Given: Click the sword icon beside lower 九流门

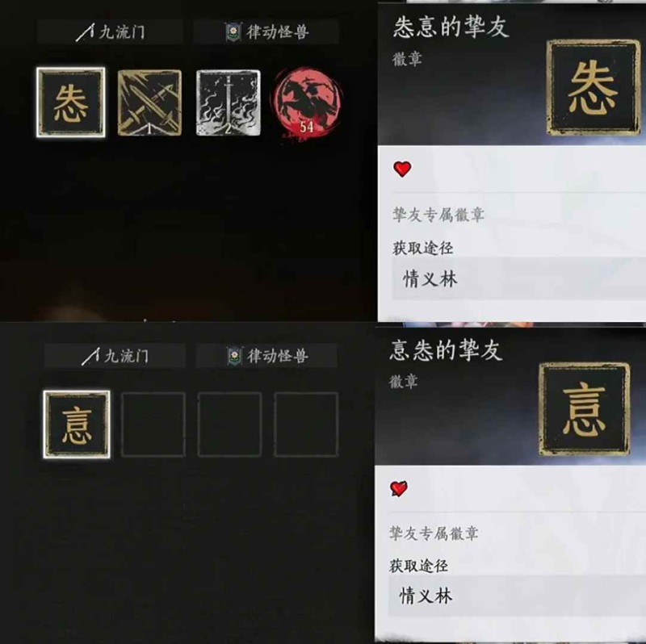Looking at the screenshot, I should pyautogui.click(x=90, y=356).
